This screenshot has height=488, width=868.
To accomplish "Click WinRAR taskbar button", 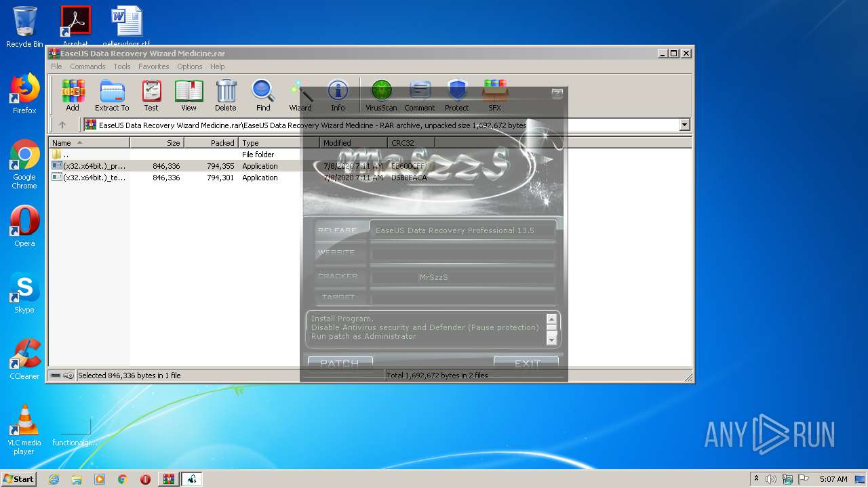I will [x=168, y=479].
